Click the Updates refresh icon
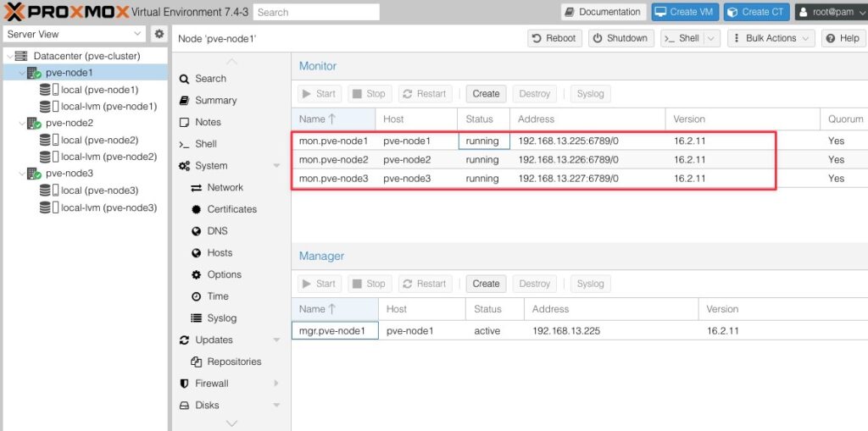868x431 pixels. (x=184, y=340)
